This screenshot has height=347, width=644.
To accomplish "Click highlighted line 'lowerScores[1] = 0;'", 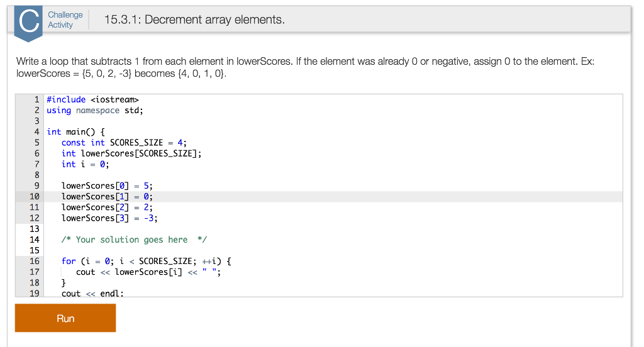I will 107,197.
